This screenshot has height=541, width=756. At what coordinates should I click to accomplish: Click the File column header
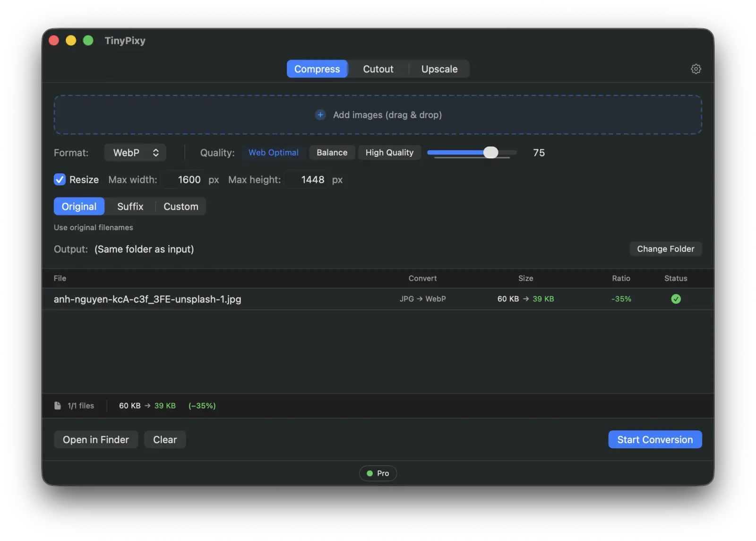pos(60,278)
